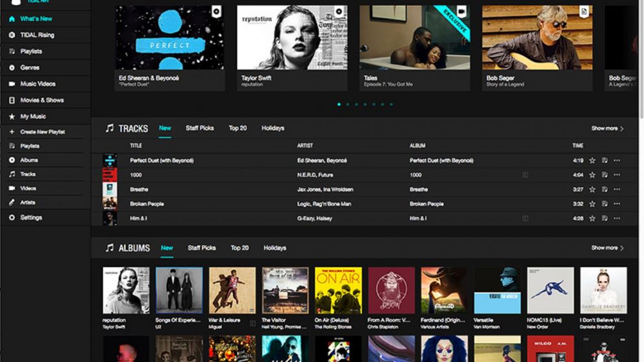The width and height of the screenshot is (644, 362).
Task: Click album name Broken People in row
Action: click(x=427, y=204)
